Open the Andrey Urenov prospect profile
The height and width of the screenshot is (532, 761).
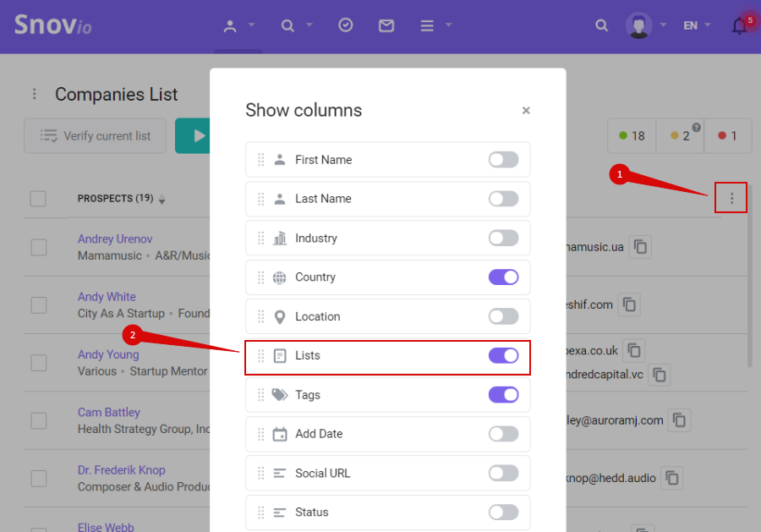tap(115, 239)
